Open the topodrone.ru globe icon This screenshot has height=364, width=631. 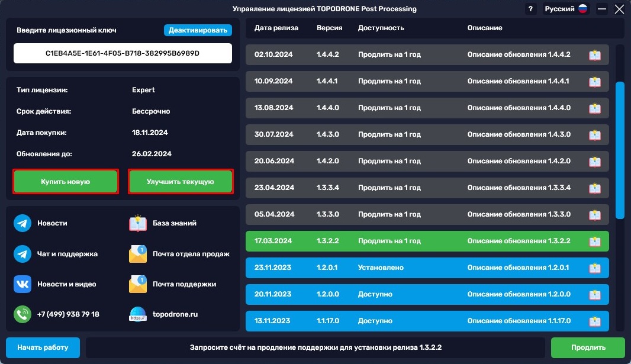138,314
